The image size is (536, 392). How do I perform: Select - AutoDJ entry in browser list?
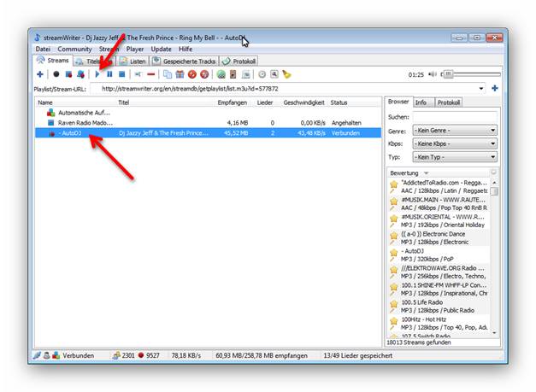tap(439, 255)
